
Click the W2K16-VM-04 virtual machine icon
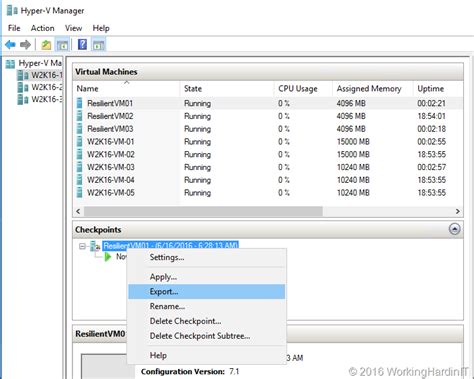(x=79, y=180)
